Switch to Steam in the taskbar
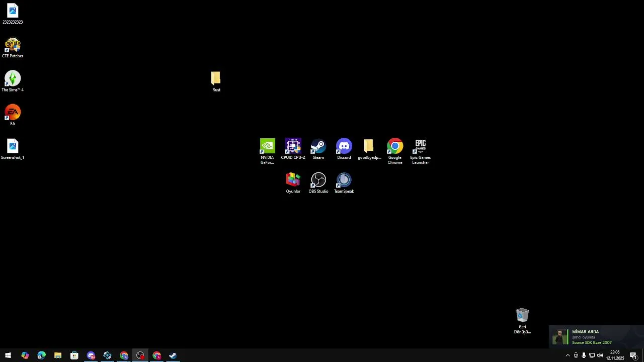 173,355
